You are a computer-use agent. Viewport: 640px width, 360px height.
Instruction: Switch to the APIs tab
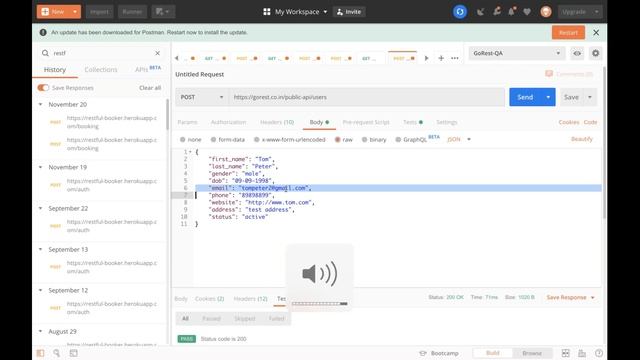point(148,69)
